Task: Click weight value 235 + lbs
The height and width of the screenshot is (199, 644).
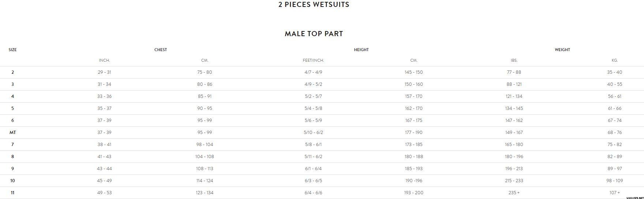Action: tap(514, 193)
